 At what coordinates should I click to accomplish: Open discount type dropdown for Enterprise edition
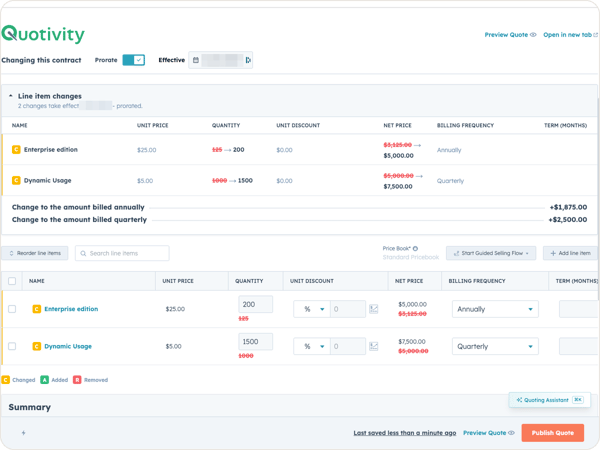311,309
